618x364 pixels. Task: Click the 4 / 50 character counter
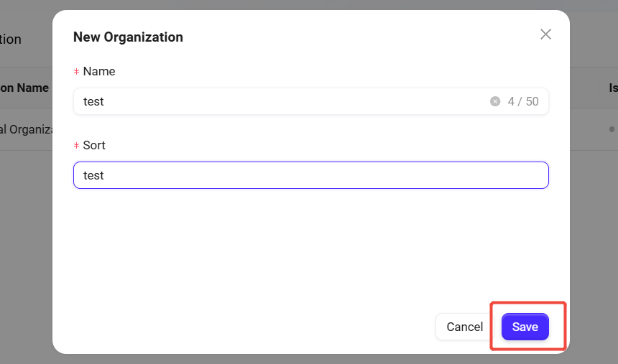523,101
